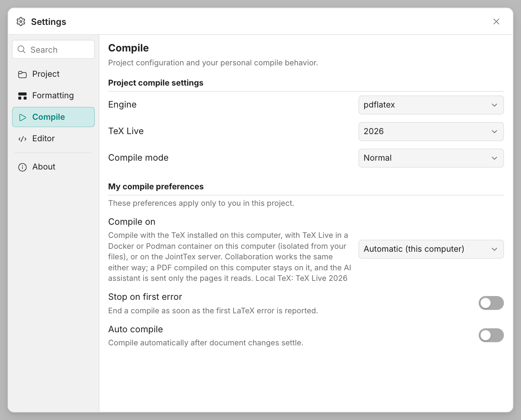Turn on Auto compile toggle

(x=491, y=335)
